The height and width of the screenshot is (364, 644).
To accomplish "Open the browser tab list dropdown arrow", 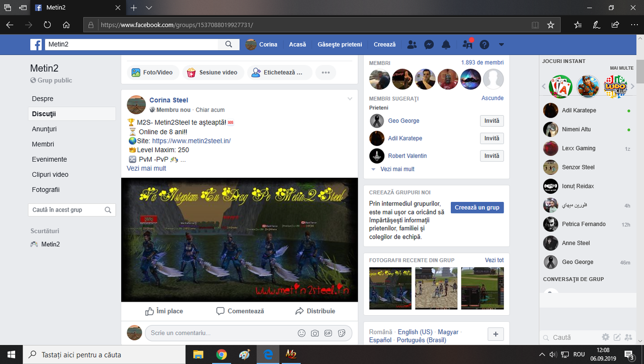I will coord(149,8).
